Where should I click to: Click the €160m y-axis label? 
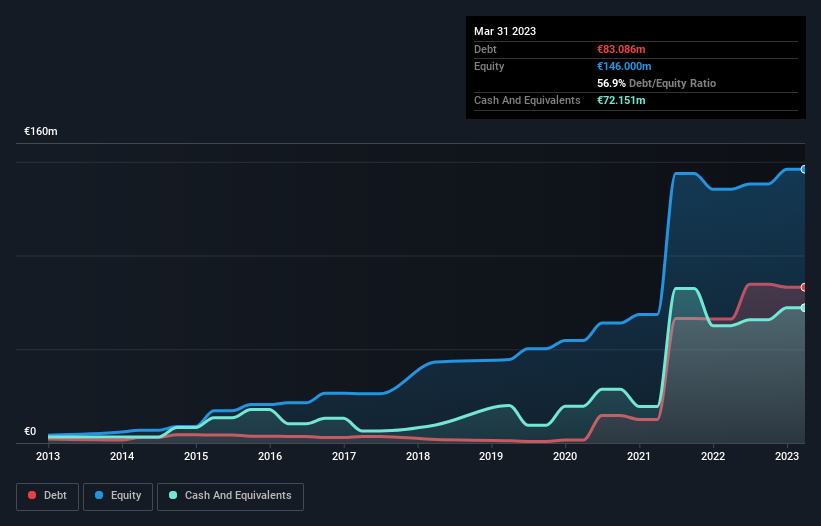click(41, 132)
